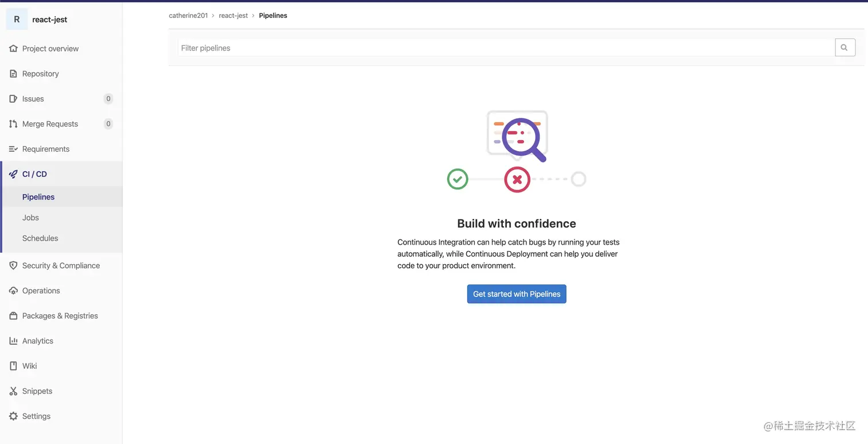
Task: Open the Repository section
Action: point(40,74)
